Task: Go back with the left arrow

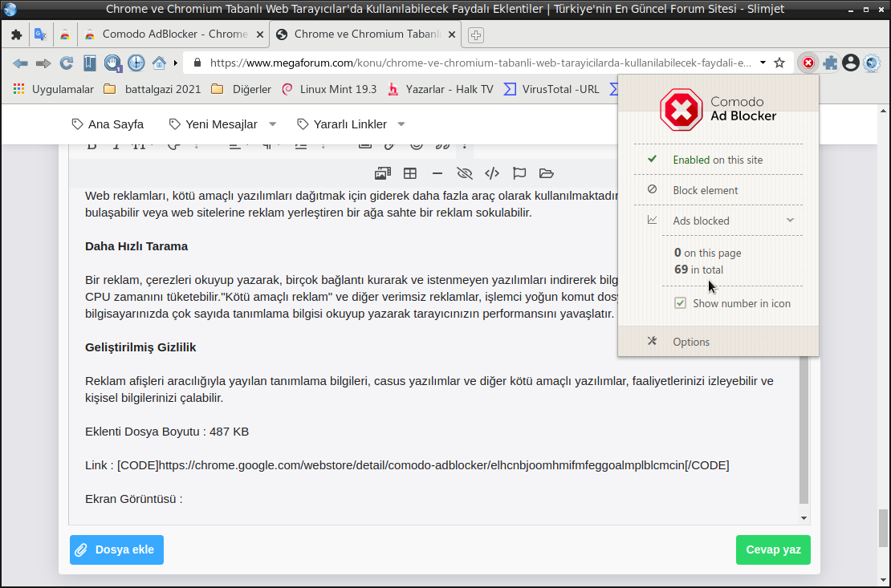Action: pos(20,63)
